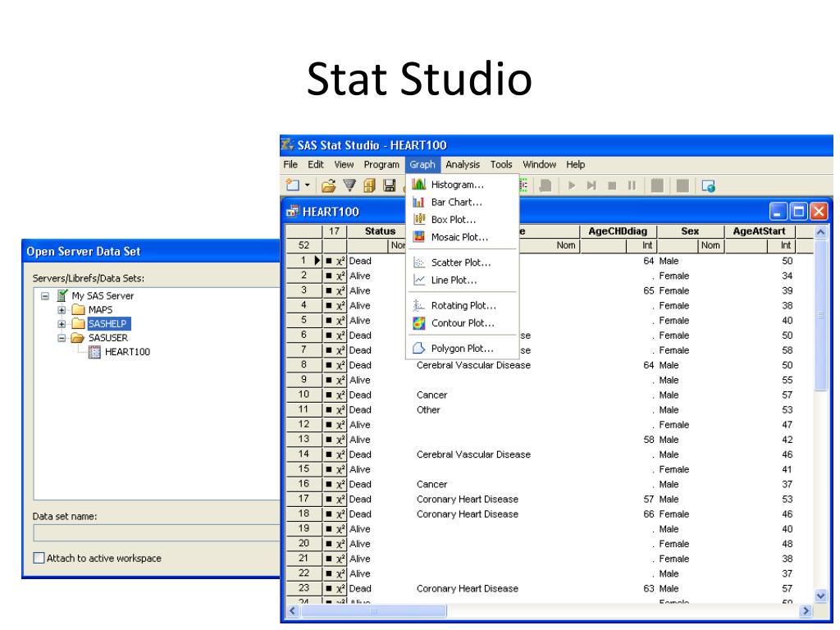Click the MAPS folder icon
This screenshot has height=630, width=840.
[x=79, y=309]
